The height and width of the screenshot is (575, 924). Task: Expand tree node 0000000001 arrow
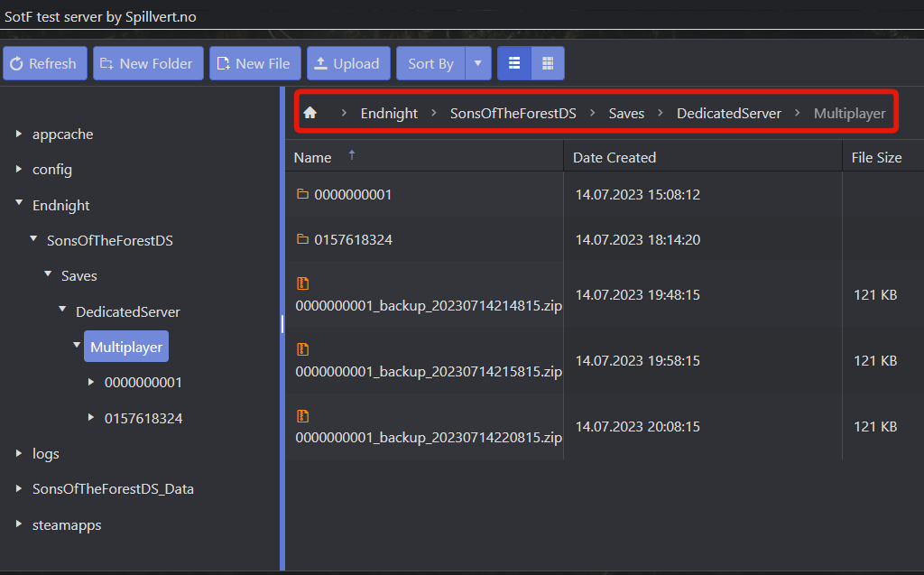pos(91,382)
